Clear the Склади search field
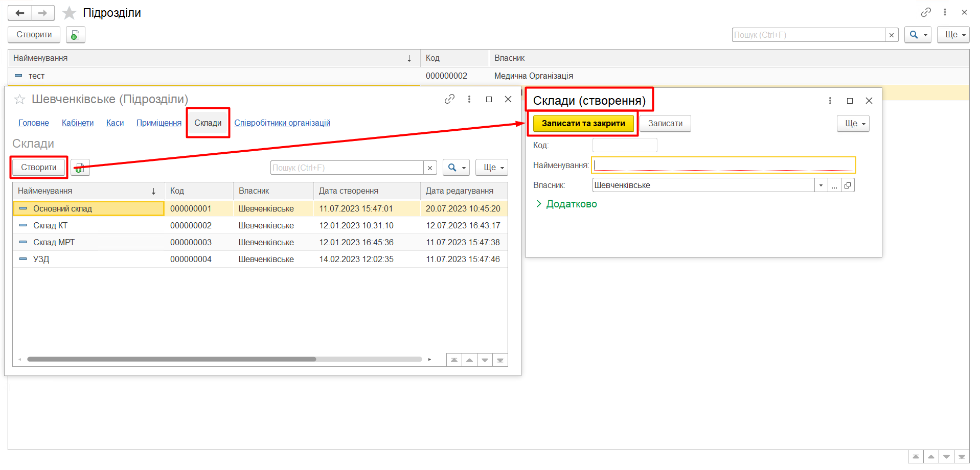The image size is (980, 470). [x=430, y=168]
